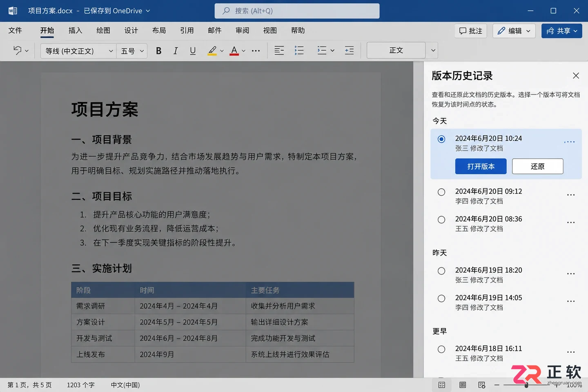The width and height of the screenshot is (588, 392).
Task: Click the 还原 button
Action: tap(538, 166)
